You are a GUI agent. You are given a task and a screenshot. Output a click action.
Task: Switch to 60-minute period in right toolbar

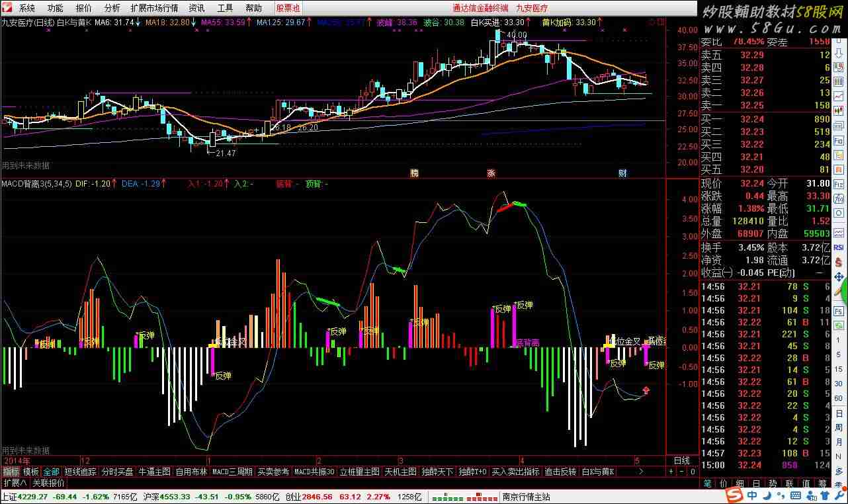838,398
